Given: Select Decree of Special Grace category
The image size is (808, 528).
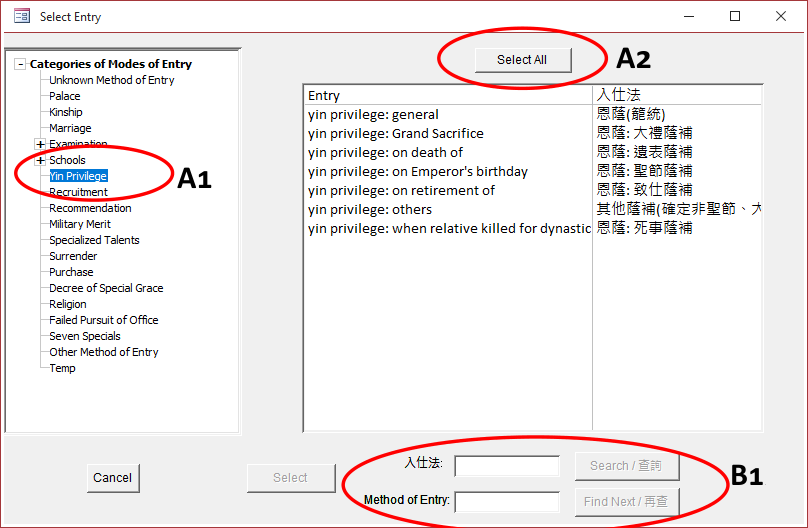Looking at the screenshot, I should tap(106, 288).
